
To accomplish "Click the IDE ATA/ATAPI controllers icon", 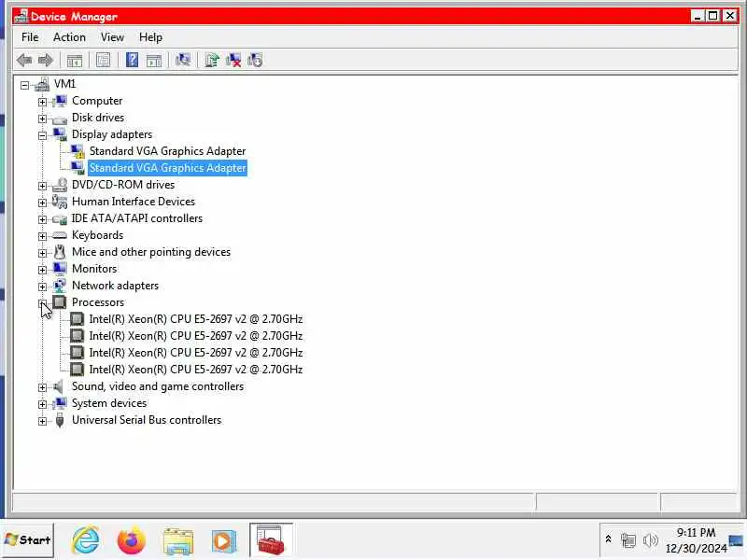I will 60,219.
